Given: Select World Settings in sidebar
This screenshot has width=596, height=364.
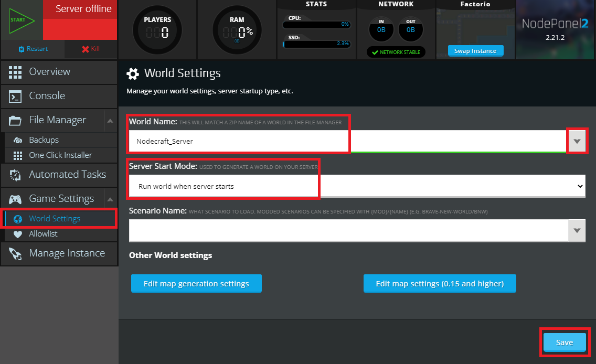Looking at the screenshot, I should [60, 219].
